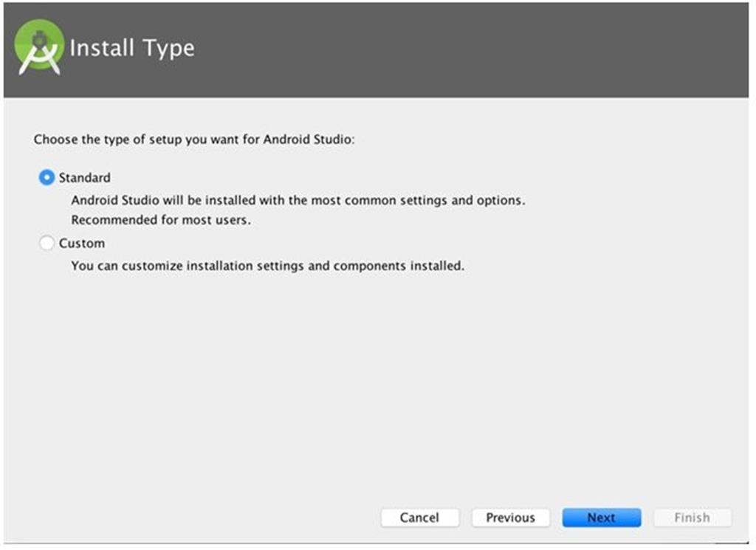Select the Standard setup radio button

click(46, 177)
